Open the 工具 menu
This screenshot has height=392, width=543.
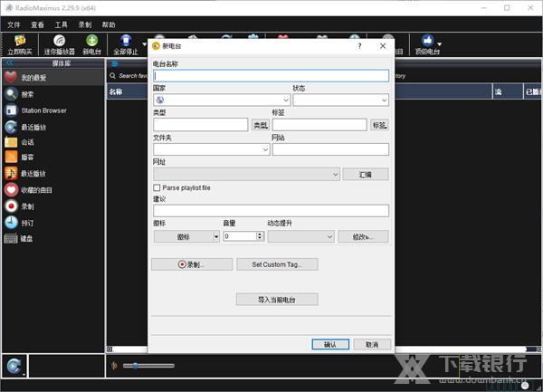coord(61,25)
